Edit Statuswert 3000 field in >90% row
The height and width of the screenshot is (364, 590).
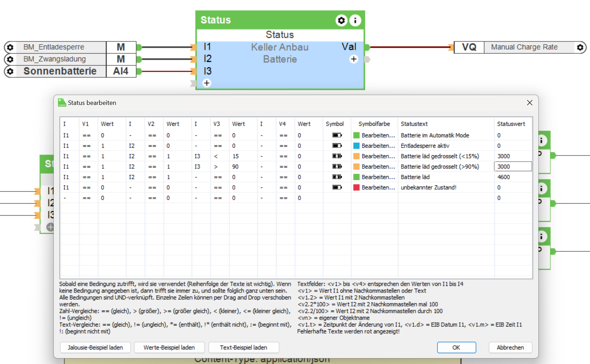click(513, 167)
